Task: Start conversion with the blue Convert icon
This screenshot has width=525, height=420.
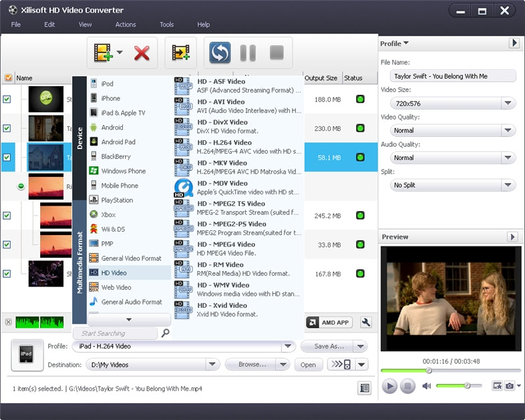Action: tap(220, 53)
